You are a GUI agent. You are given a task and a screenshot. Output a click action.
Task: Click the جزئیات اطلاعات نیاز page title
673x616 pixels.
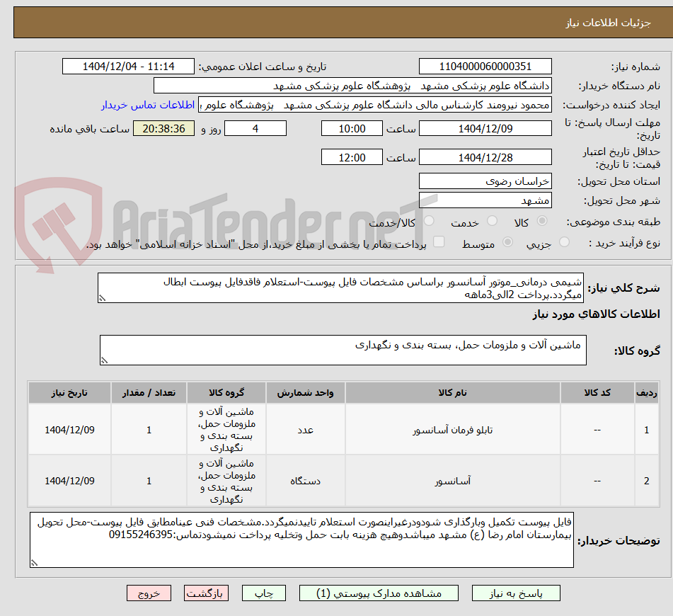[x=608, y=23]
